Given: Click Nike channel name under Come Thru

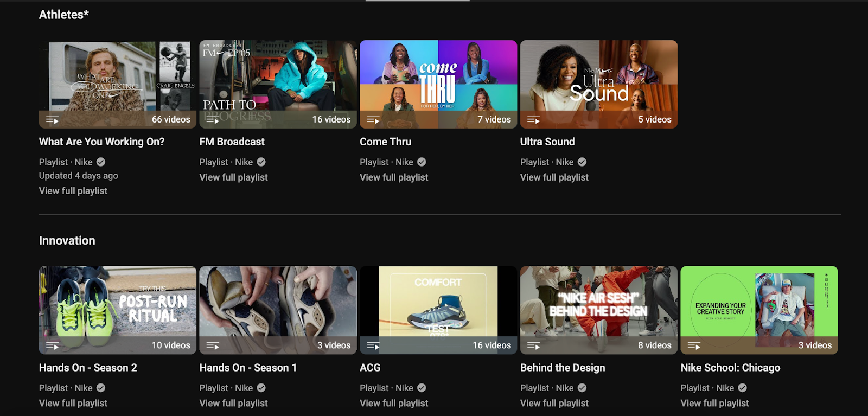Looking at the screenshot, I should click(404, 162).
